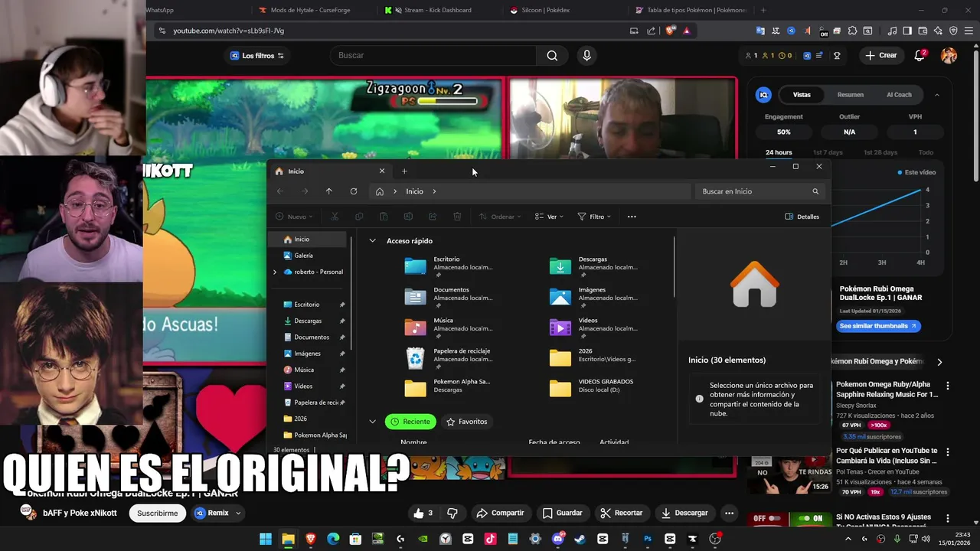The width and height of the screenshot is (980, 551).
Task: Toggle Los filtros in YouTube header
Action: 257,55
